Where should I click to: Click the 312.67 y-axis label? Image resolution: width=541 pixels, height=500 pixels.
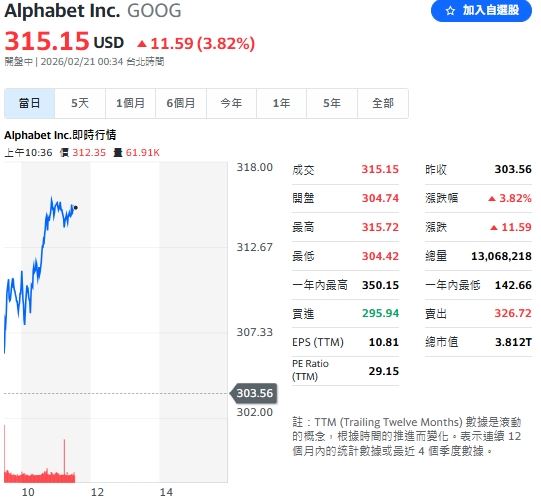tap(255, 247)
